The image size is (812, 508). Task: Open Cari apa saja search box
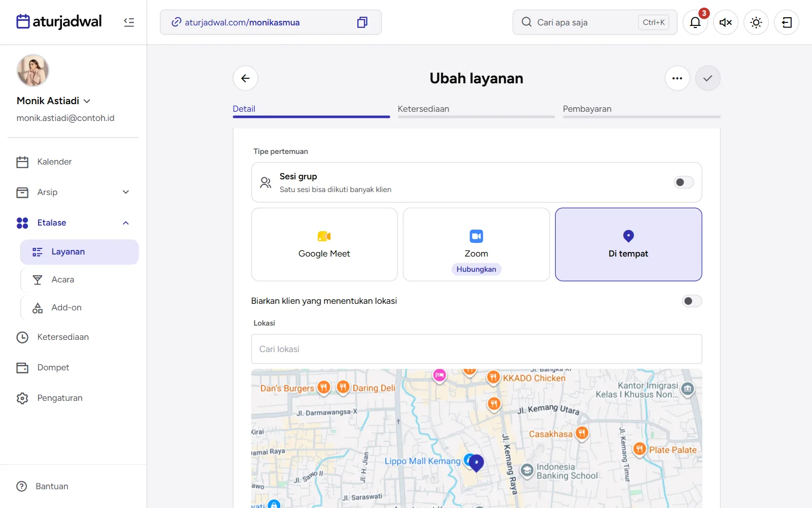click(595, 22)
